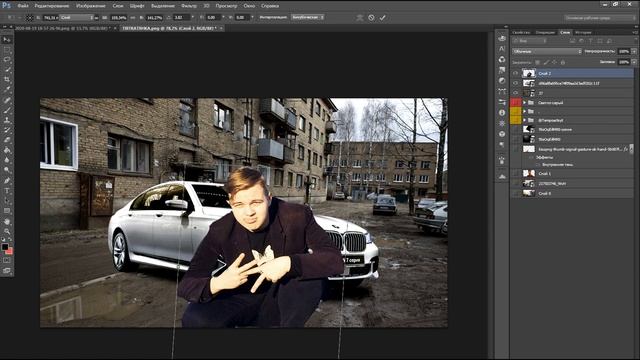Select the Horizontal Type tool
The height and width of the screenshot is (360, 640).
(7, 191)
